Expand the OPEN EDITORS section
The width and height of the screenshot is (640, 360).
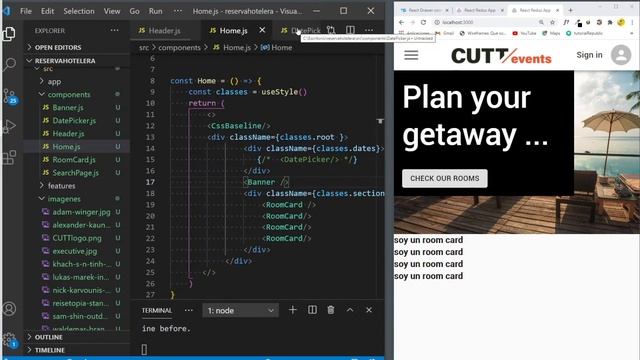pyautogui.click(x=58, y=47)
